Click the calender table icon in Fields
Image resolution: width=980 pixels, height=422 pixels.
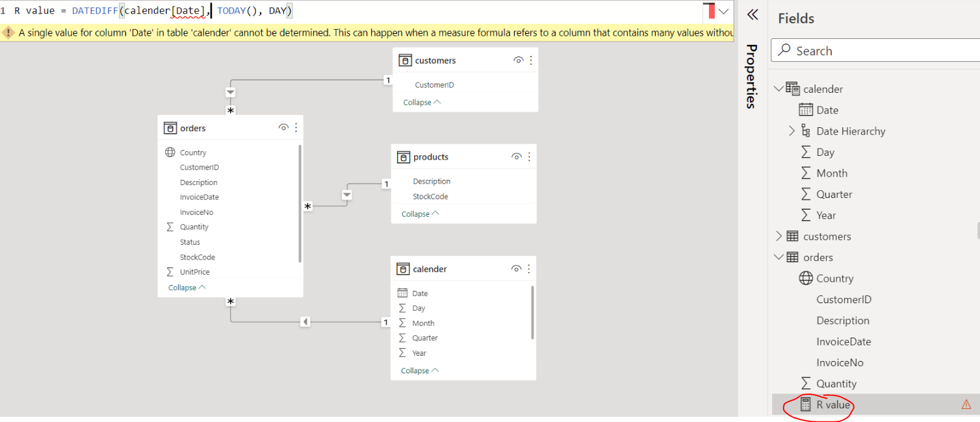[x=793, y=89]
